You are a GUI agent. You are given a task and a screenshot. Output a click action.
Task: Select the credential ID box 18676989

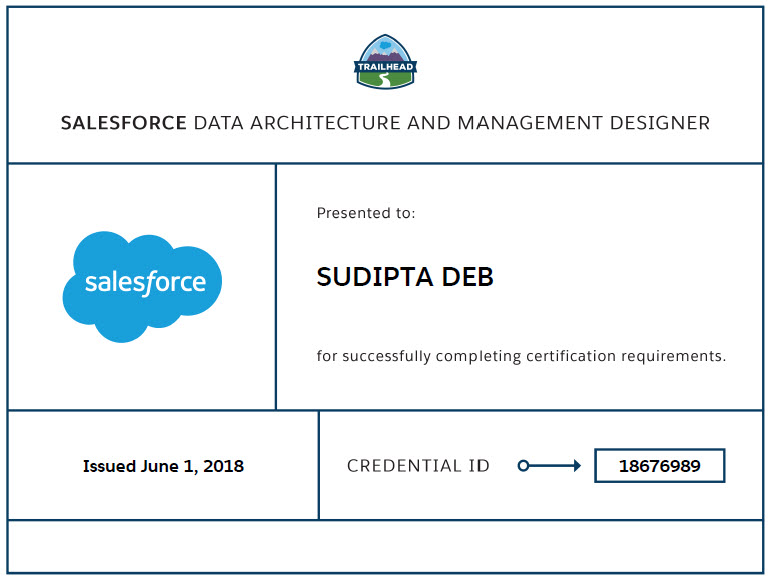point(659,466)
